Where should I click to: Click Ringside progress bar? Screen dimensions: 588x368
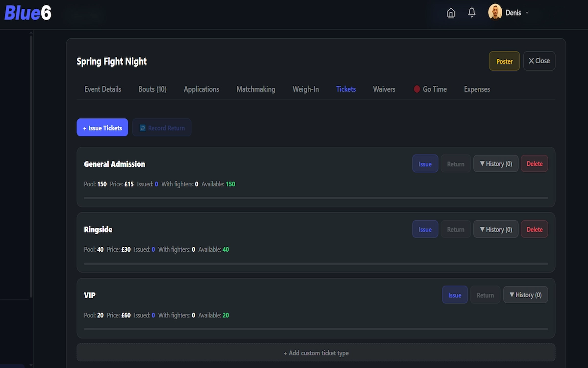[x=316, y=263]
